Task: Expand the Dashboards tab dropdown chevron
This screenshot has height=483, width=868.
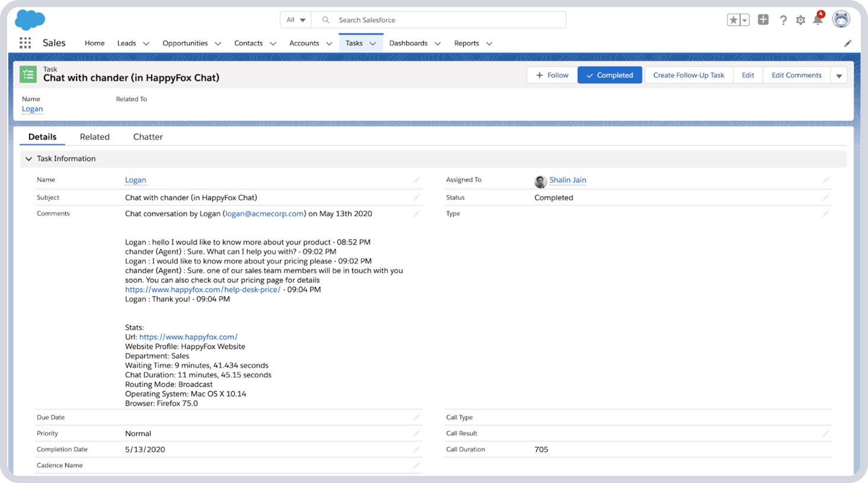Action: (x=438, y=43)
